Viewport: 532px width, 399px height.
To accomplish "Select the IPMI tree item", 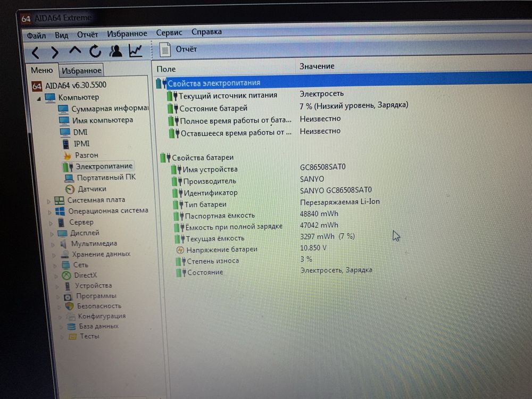I will tap(81, 144).
